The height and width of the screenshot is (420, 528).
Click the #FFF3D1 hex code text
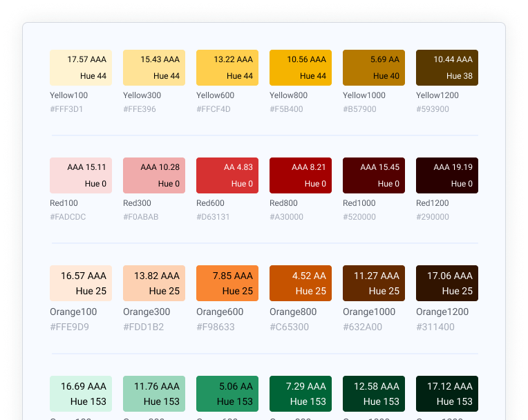66,109
